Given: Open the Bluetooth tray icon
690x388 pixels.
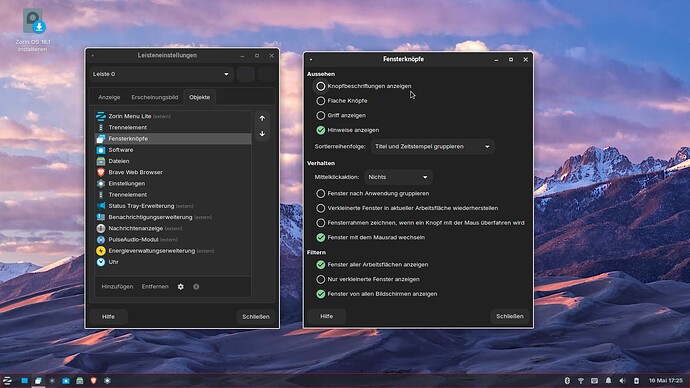Looking at the screenshot, I should pos(567,381).
